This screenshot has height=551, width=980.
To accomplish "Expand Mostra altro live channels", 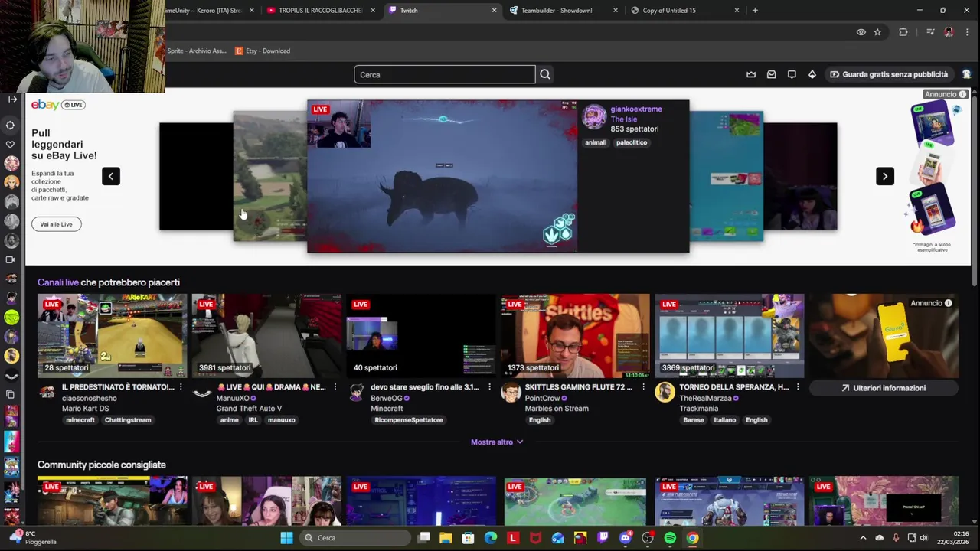I will click(x=497, y=442).
